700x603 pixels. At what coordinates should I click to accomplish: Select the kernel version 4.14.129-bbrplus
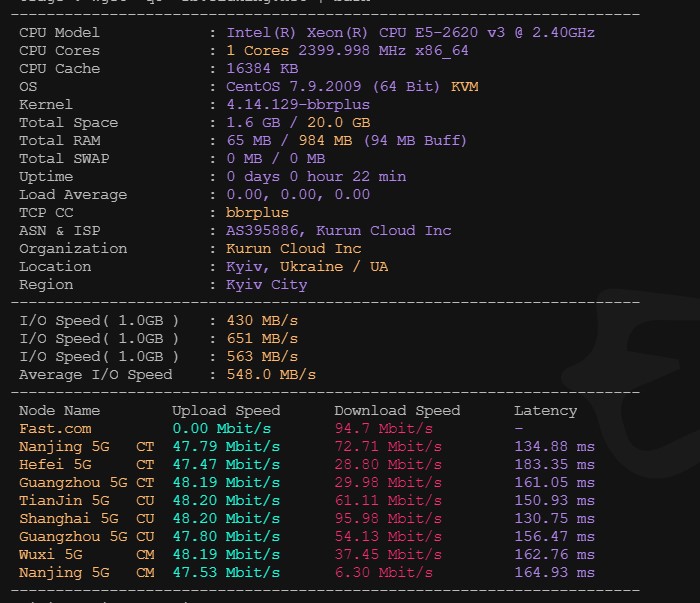point(298,104)
